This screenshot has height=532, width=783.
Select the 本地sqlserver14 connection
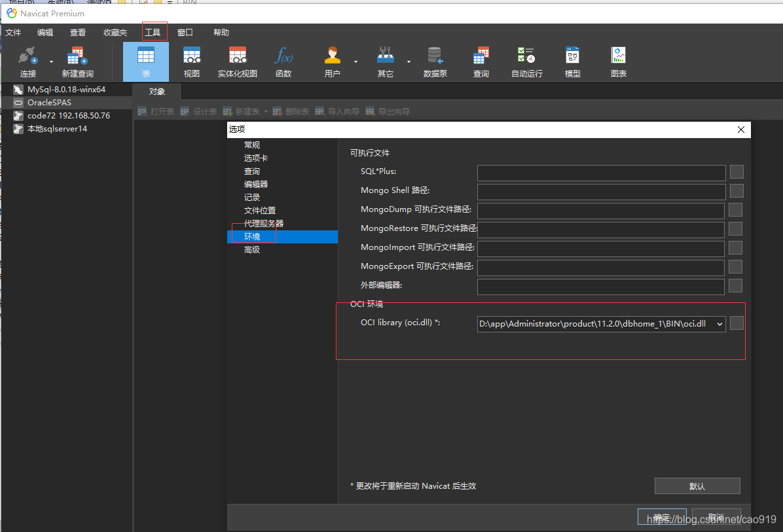click(x=66, y=129)
